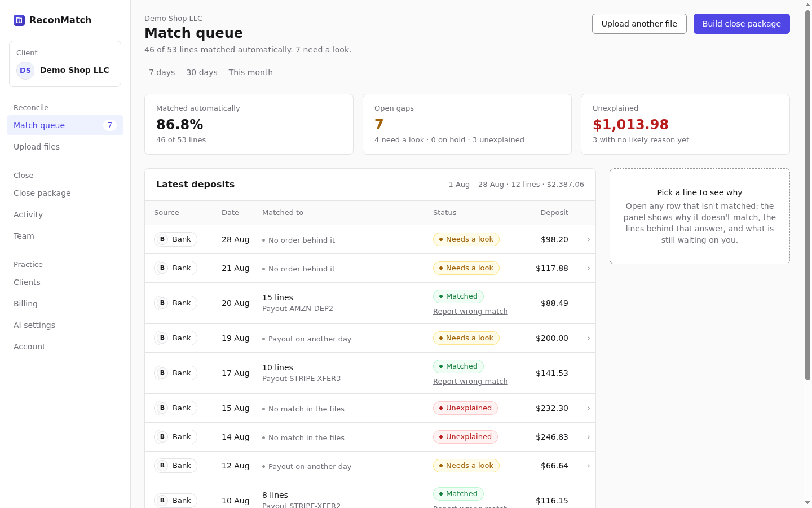Image resolution: width=812 pixels, height=508 pixels.
Task: Click Payout on another day on 19 Aug
Action: [x=310, y=339]
